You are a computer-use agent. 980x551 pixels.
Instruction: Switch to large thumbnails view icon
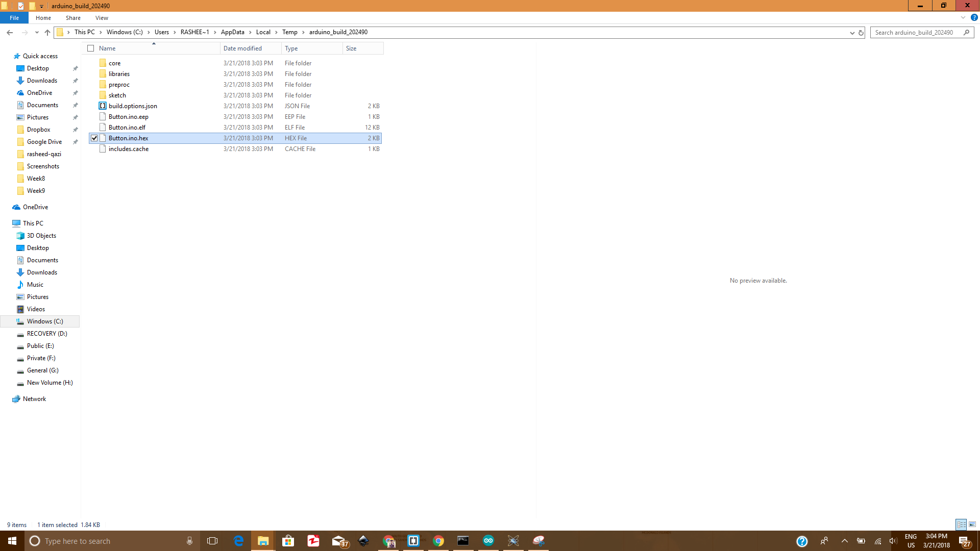pyautogui.click(x=972, y=524)
